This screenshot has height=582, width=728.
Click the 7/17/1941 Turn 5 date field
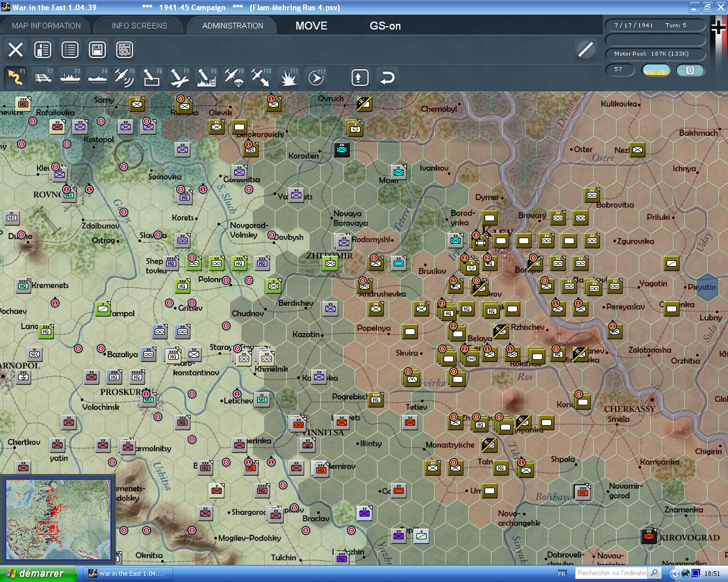pyautogui.click(x=655, y=25)
